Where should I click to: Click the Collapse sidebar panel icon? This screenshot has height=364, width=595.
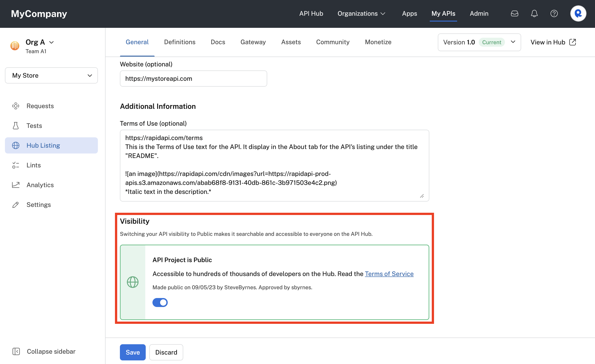click(16, 351)
